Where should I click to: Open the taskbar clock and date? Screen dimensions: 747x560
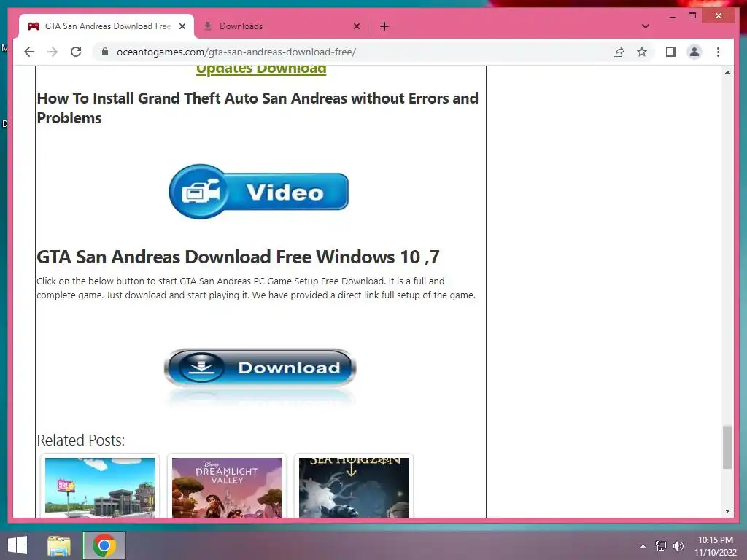tap(716, 546)
